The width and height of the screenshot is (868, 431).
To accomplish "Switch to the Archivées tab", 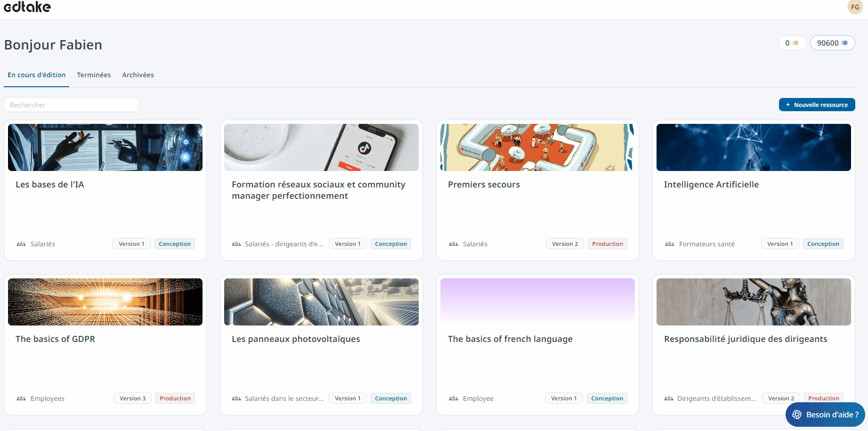I will click(x=138, y=75).
